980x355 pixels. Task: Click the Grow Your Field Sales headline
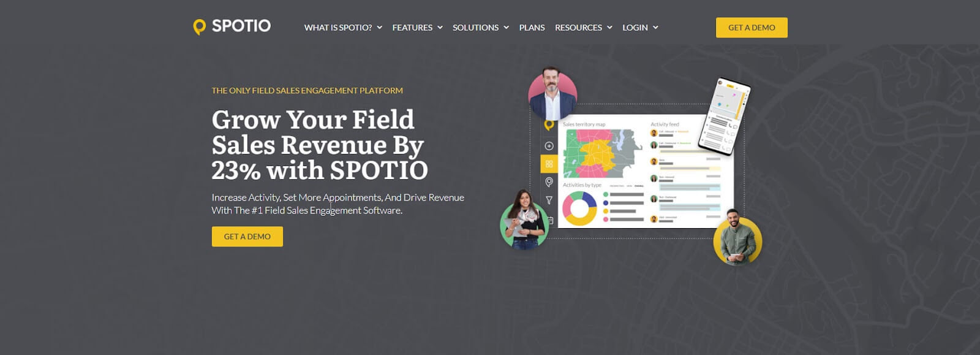pyautogui.click(x=320, y=145)
